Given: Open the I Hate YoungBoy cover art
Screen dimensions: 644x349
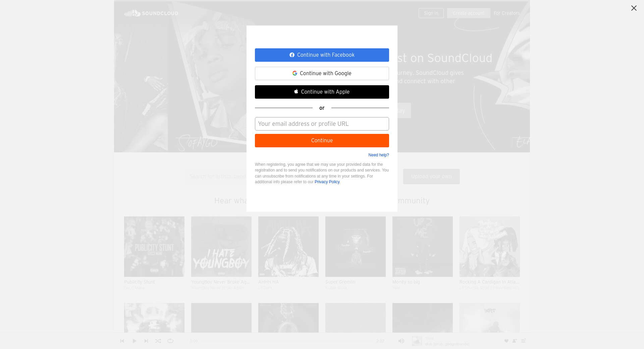Looking at the screenshot, I should [x=221, y=247].
